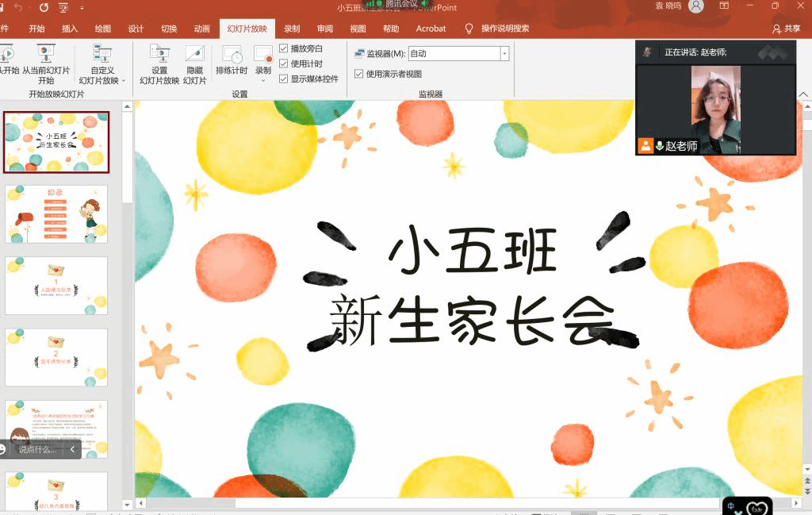This screenshot has height=515, width=812.
Task: Open the 帮助 tab
Action: [x=391, y=29]
